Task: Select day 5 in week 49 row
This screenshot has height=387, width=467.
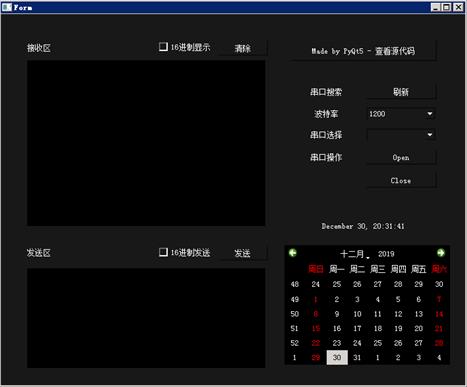Action: 398,299
